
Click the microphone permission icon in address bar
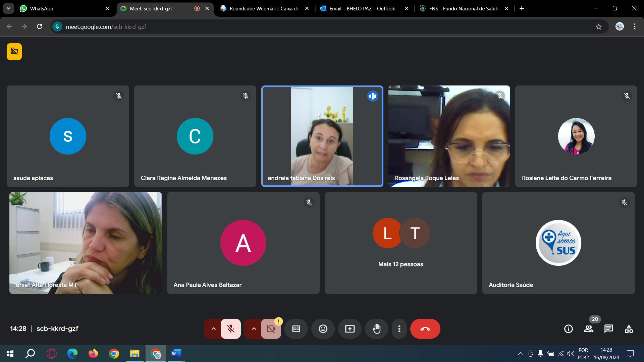(x=57, y=26)
